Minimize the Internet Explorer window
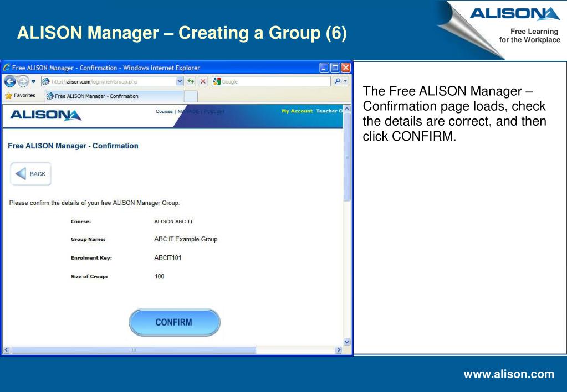This screenshot has width=567, height=392. [324, 68]
